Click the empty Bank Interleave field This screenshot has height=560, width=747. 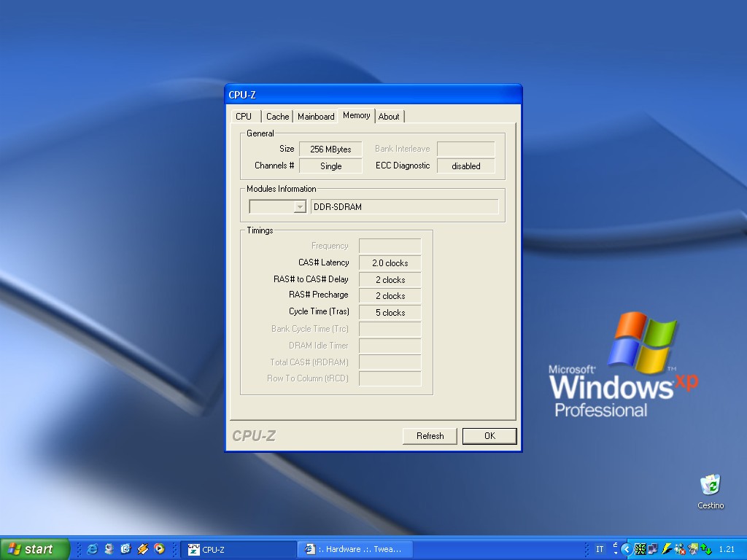pyautogui.click(x=466, y=149)
